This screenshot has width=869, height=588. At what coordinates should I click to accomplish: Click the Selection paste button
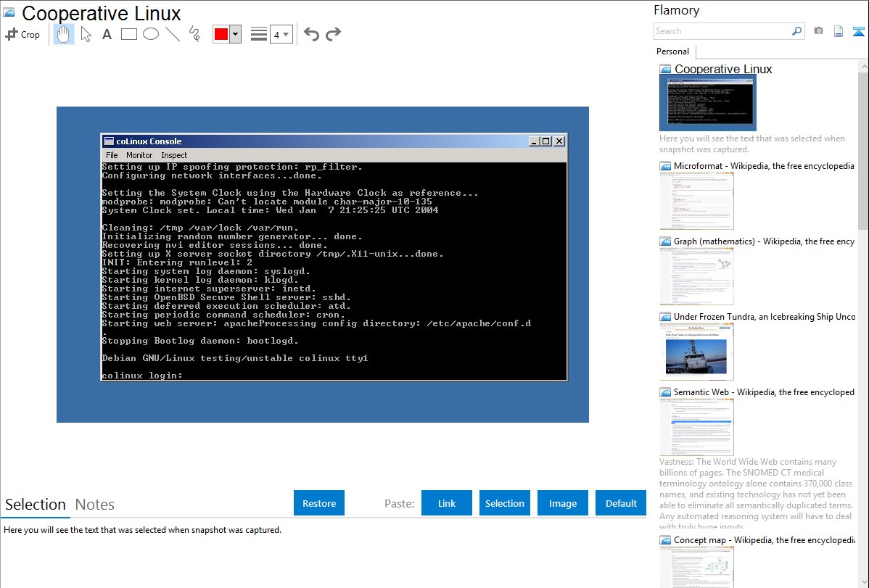coord(505,503)
